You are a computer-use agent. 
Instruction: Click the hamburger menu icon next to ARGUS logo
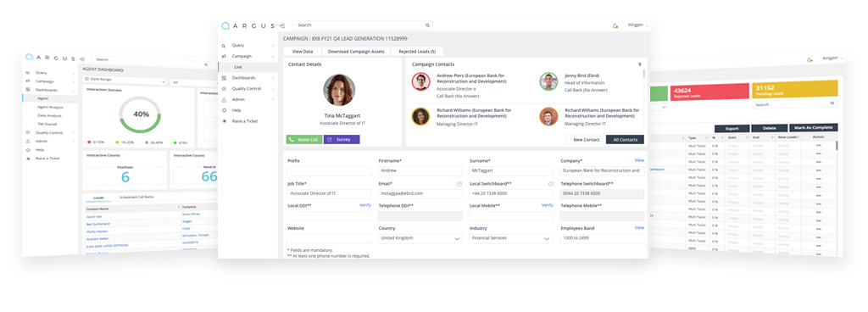point(282,25)
